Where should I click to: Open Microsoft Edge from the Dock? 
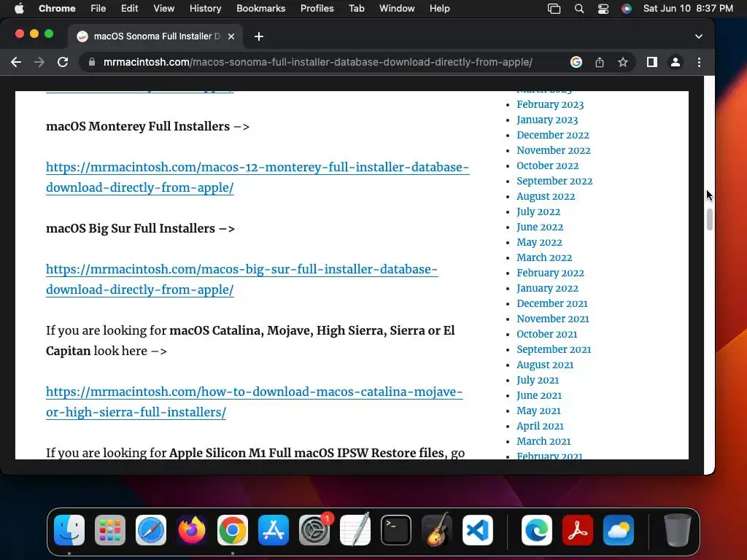point(537,530)
